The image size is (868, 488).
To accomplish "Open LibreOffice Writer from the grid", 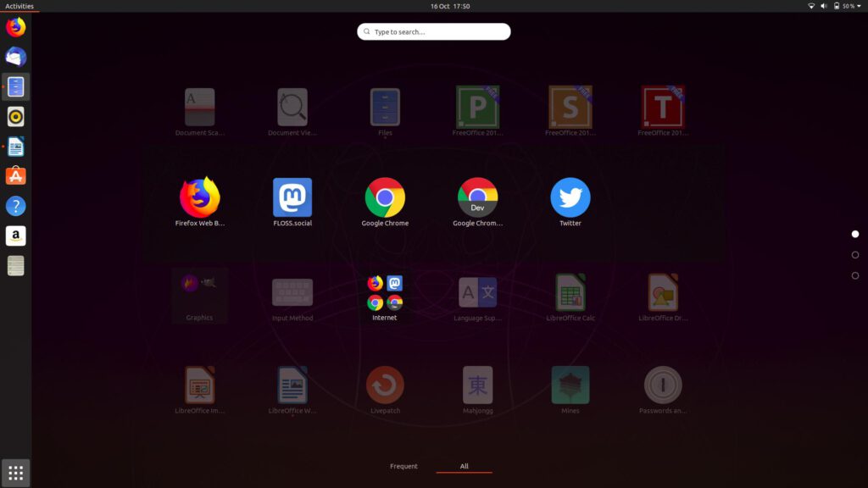I will click(292, 385).
